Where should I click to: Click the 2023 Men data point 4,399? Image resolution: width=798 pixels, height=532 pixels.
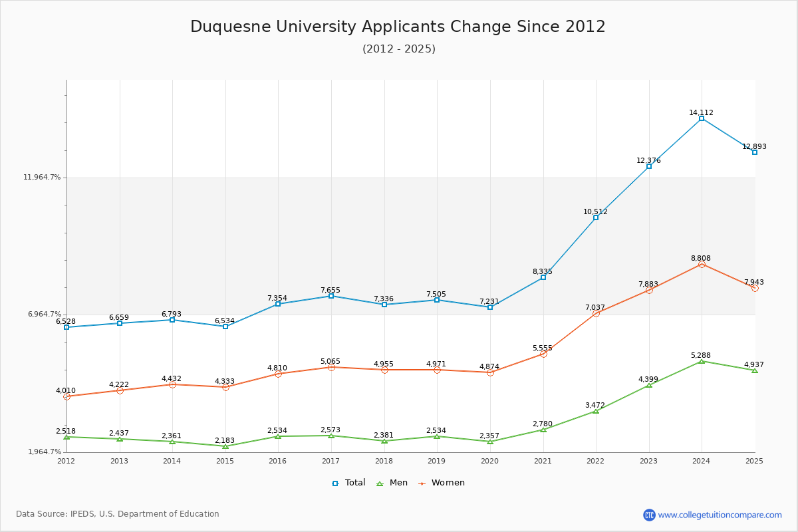(x=649, y=385)
